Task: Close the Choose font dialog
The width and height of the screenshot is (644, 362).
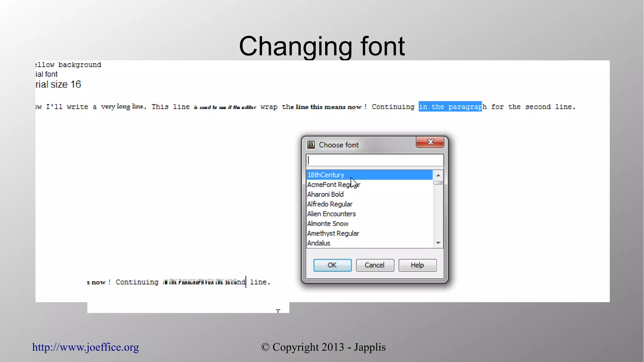Action: (430, 142)
